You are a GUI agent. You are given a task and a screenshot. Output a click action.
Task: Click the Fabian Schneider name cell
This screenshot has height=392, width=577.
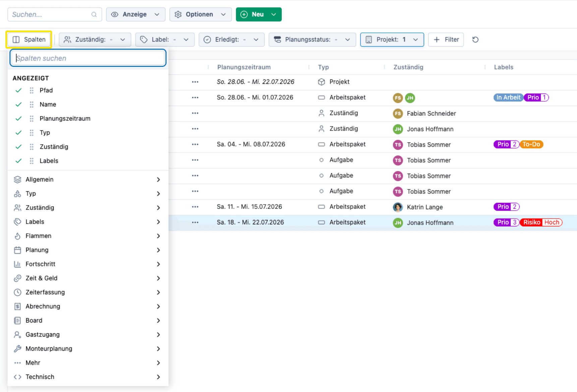[x=431, y=113]
